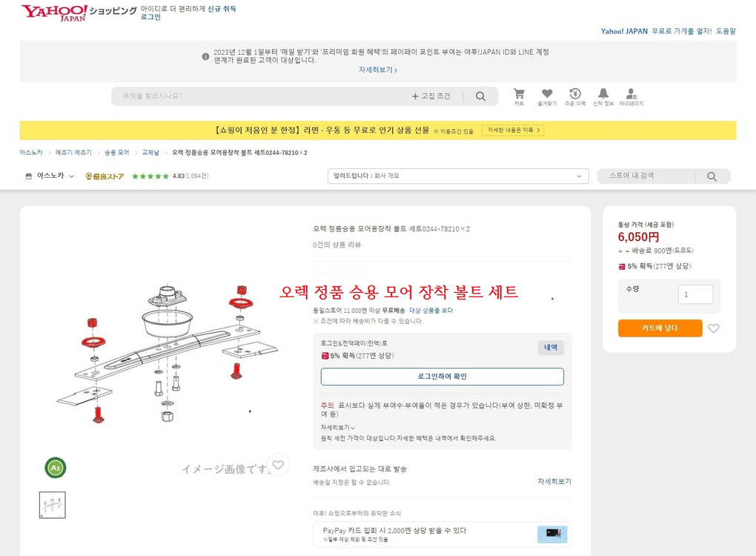Open the 알려드립니다 : 회사 개요 dropdown
The width and height of the screenshot is (756, 556).
(458, 176)
